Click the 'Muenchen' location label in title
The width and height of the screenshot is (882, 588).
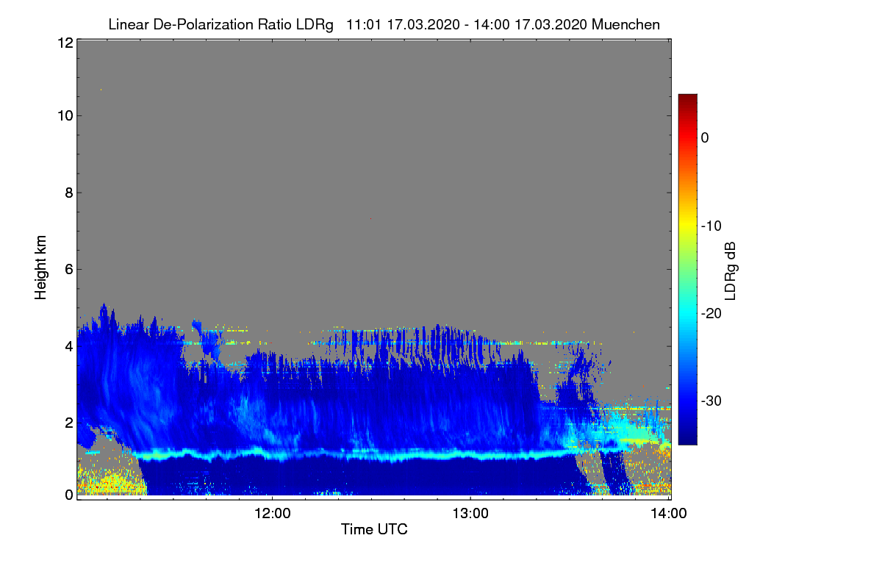(625, 24)
